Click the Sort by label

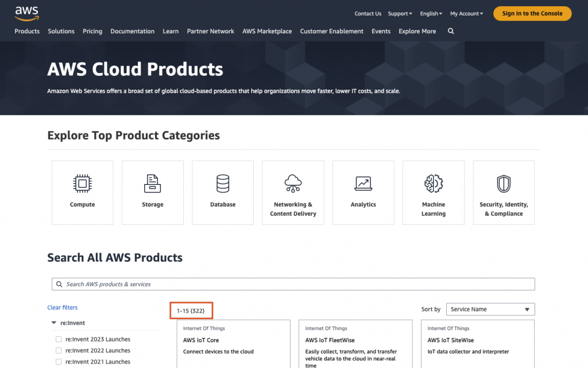coord(431,309)
